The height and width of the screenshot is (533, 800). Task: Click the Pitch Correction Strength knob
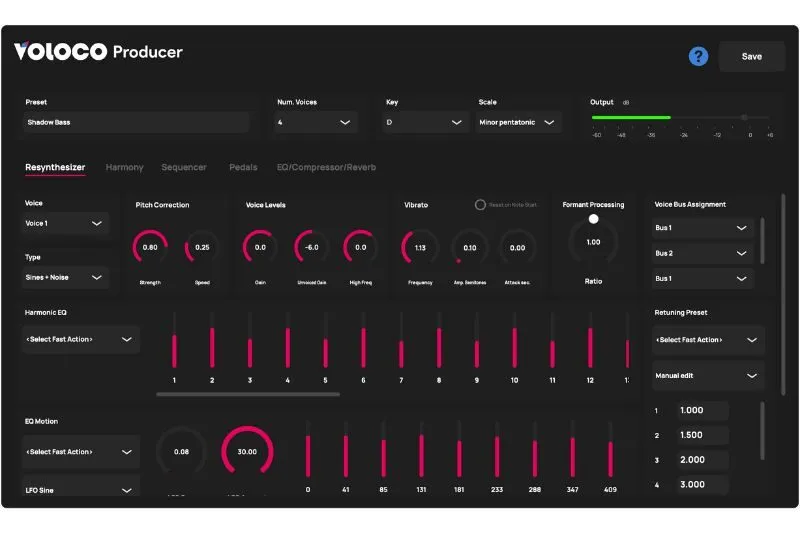point(150,247)
